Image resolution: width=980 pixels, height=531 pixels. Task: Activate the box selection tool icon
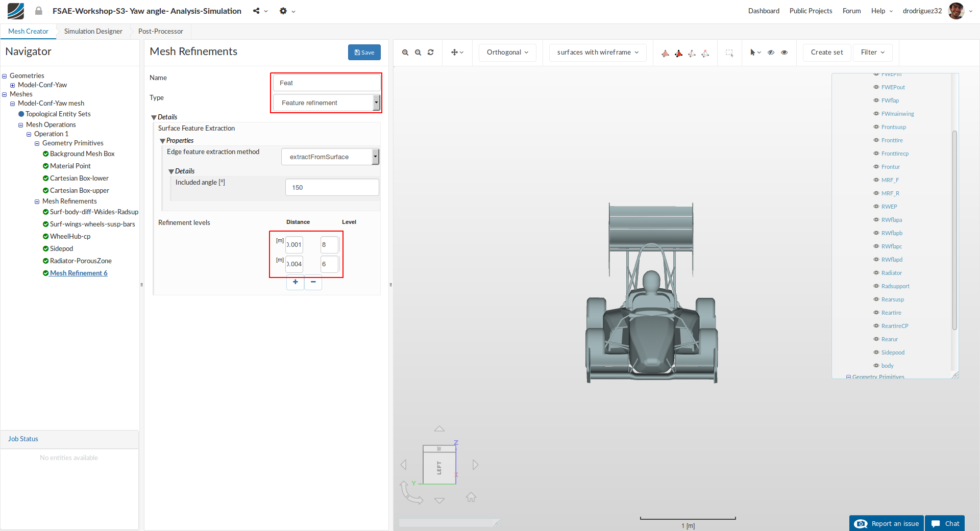click(x=729, y=53)
